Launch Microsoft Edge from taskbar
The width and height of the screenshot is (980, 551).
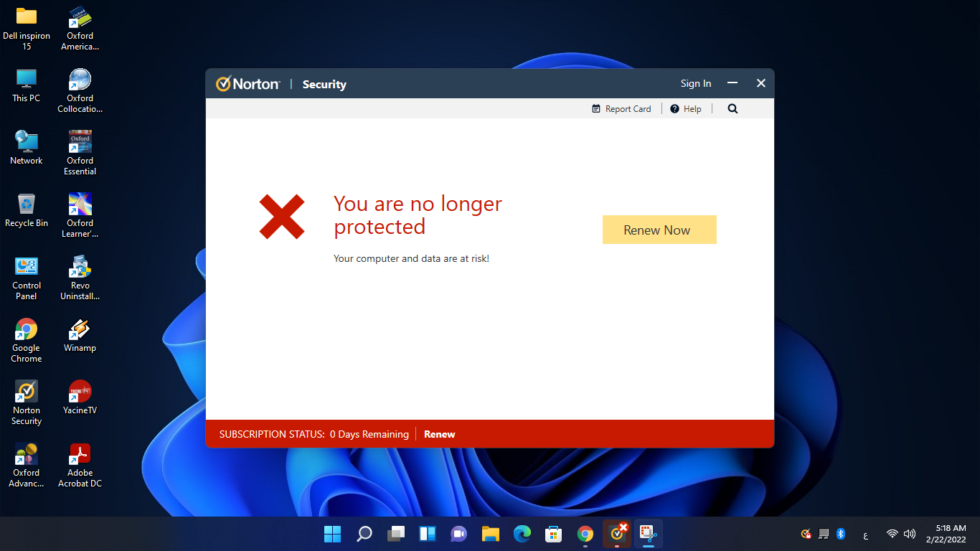522,534
